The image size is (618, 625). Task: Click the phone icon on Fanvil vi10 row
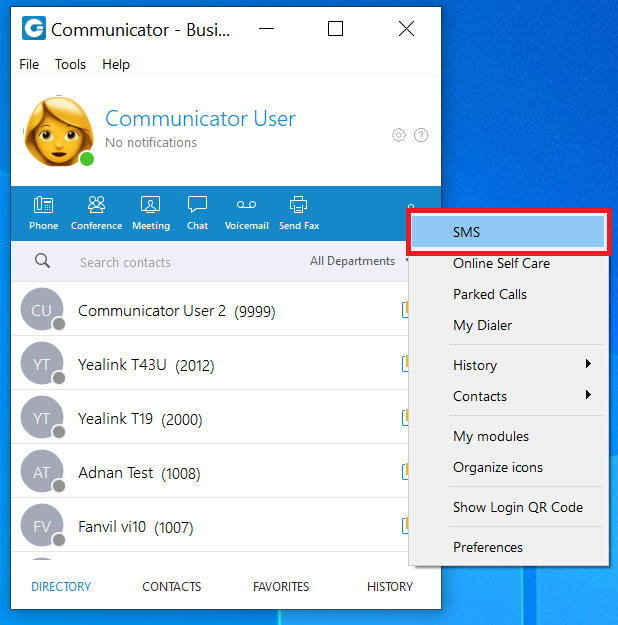(x=405, y=526)
